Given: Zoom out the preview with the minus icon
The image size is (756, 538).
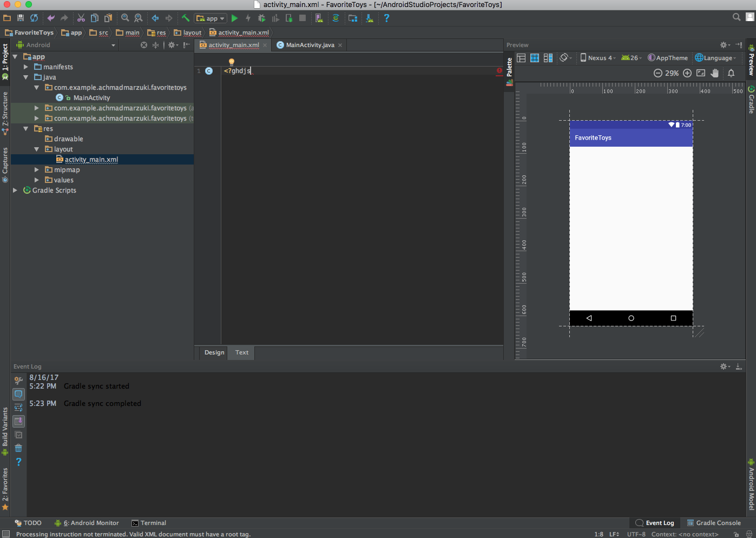Looking at the screenshot, I should (658, 73).
